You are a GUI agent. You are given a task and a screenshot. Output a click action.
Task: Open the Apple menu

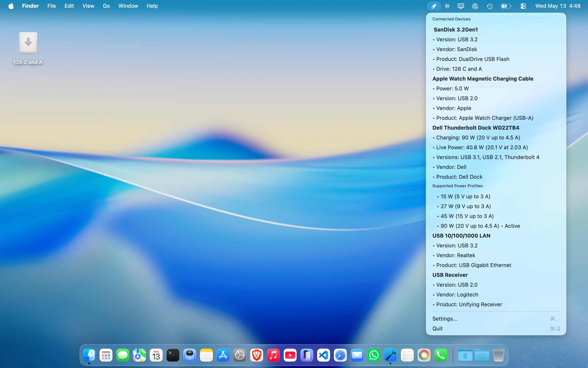click(x=11, y=6)
